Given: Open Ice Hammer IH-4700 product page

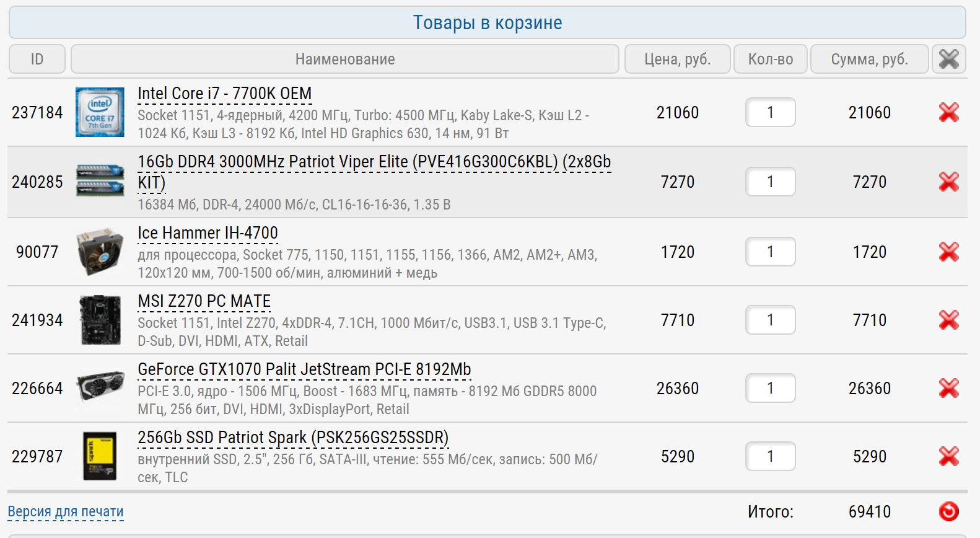Looking at the screenshot, I should click(208, 233).
